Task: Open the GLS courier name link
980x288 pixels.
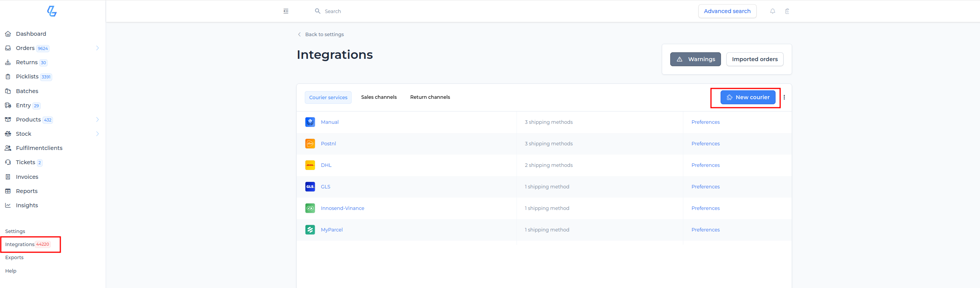Action: 326,186
